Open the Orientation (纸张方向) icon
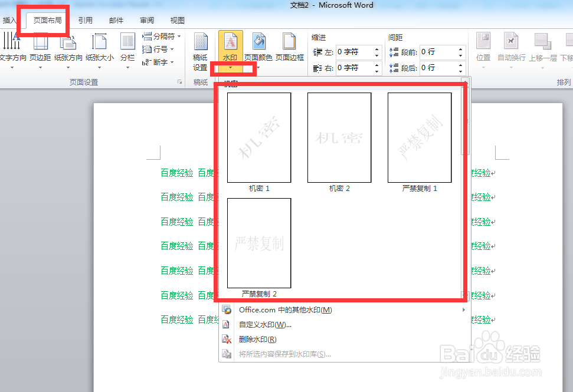The image size is (573, 392). [x=68, y=41]
